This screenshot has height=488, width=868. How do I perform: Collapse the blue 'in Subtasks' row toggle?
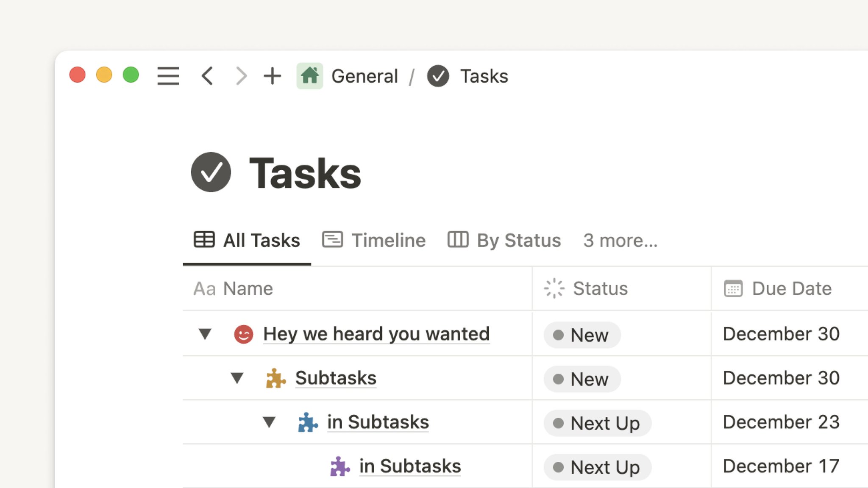tap(269, 422)
